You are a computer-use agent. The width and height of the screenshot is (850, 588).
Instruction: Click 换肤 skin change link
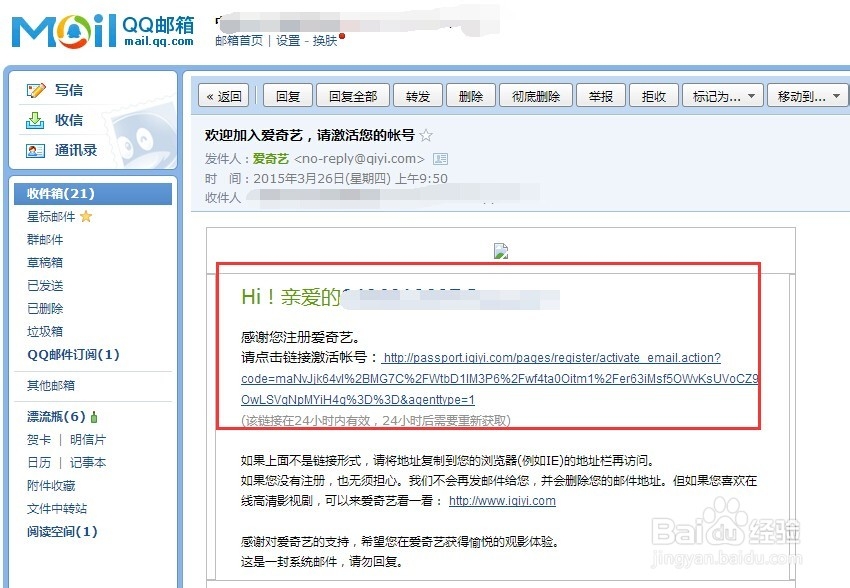(325, 41)
